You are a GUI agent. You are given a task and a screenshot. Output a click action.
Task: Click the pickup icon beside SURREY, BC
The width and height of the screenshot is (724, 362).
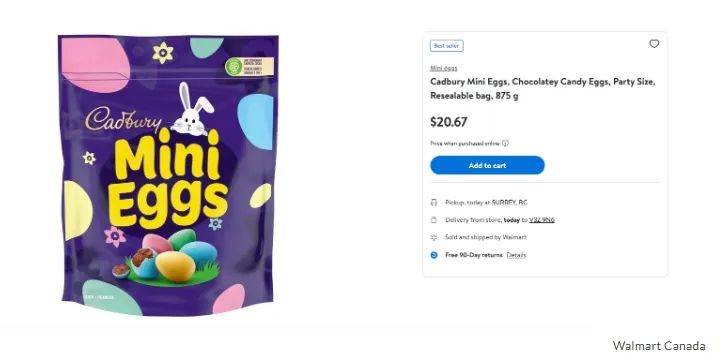[x=434, y=202]
